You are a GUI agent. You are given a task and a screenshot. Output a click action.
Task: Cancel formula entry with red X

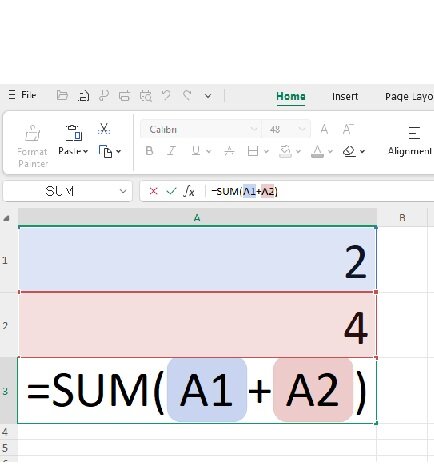click(x=153, y=191)
